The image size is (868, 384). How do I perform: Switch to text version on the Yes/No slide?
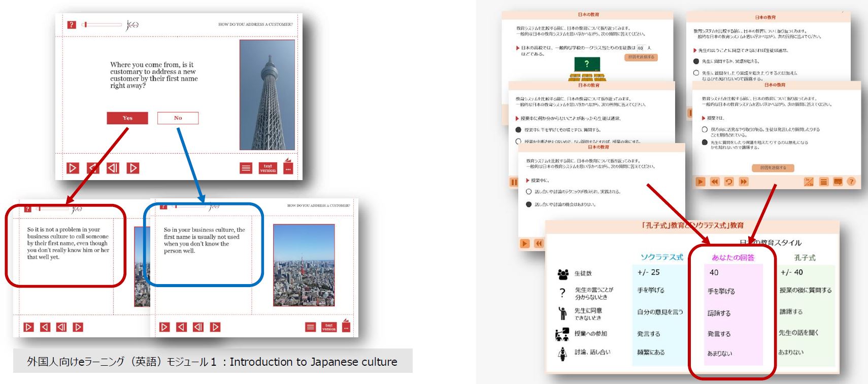pyautogui.click(x=268, y=168)
